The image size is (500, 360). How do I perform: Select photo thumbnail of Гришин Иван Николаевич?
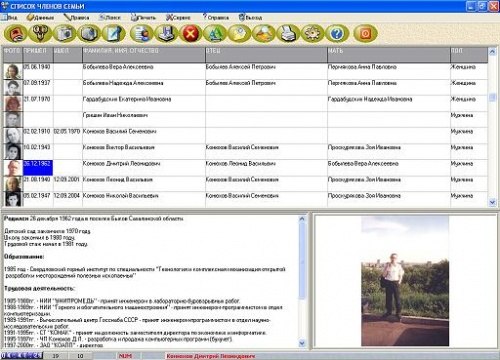[x=13, y=119]
